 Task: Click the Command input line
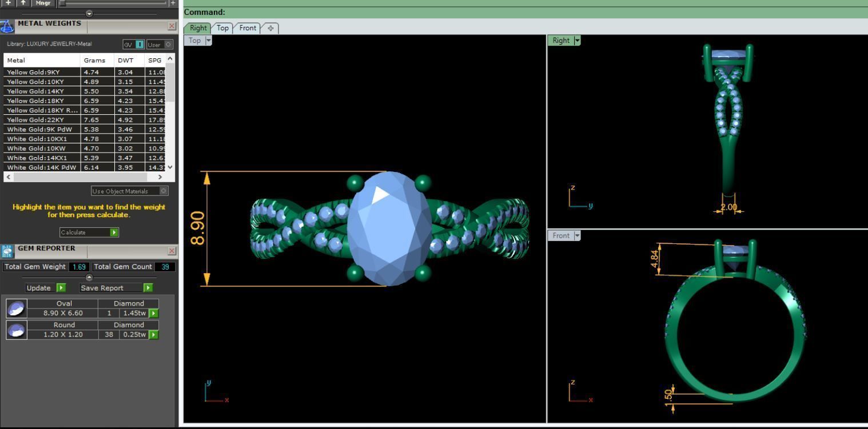pos(524,12)
